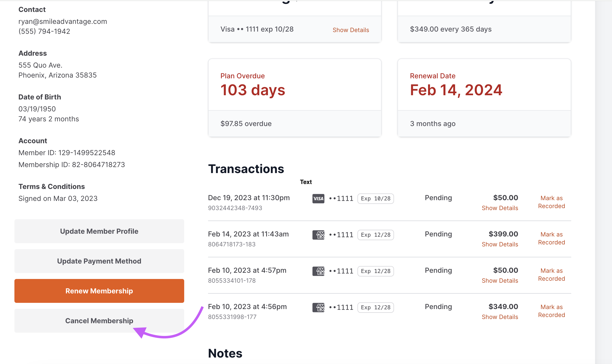The height and width of the screenshot is (364, 612).
Task: Click the email ryan@smileadvantage.com
Action: click(x=63, y=21)
